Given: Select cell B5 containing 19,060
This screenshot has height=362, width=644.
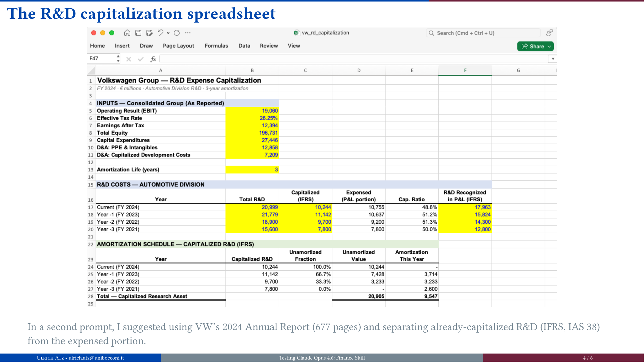Looking at the screenshot, I should pyautogui.click(x=252, y=111).
